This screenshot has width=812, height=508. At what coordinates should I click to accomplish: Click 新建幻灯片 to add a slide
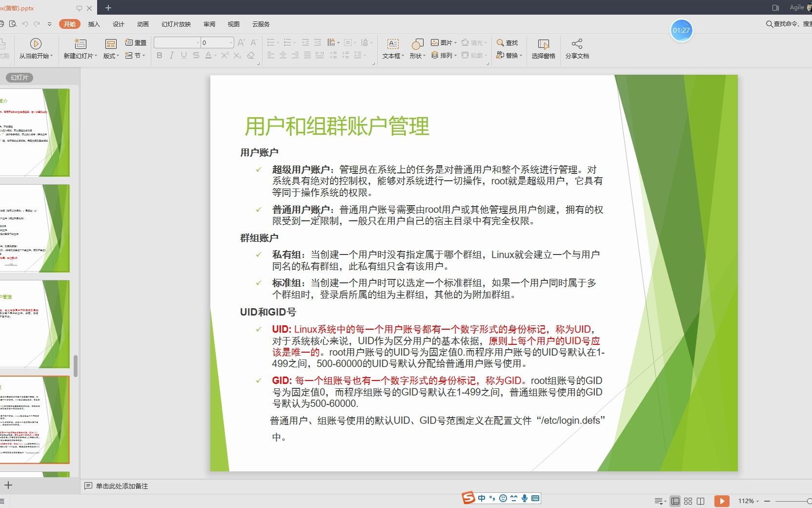pos(80,49)
